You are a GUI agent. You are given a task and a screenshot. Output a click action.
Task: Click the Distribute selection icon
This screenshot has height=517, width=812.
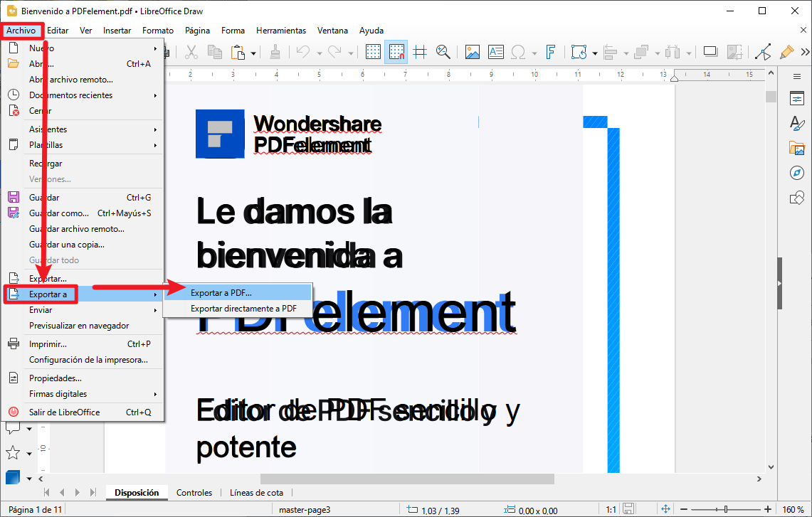point(673,52)
